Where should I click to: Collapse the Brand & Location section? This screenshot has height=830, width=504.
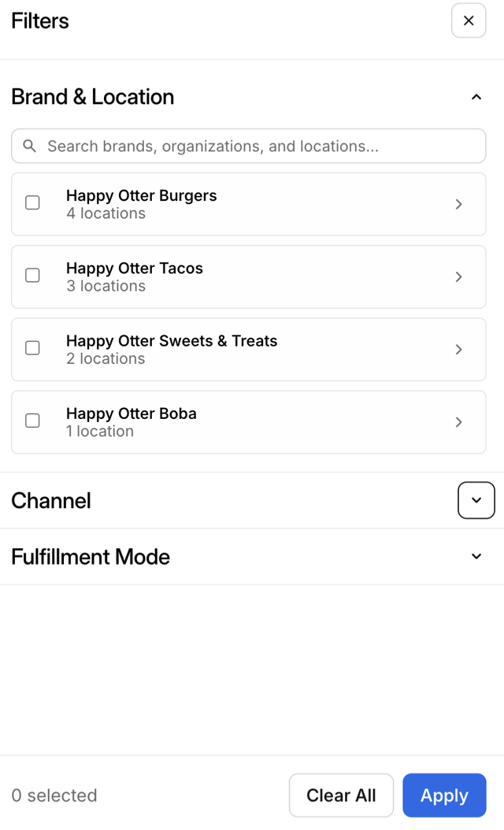click(x=476, y=97)
